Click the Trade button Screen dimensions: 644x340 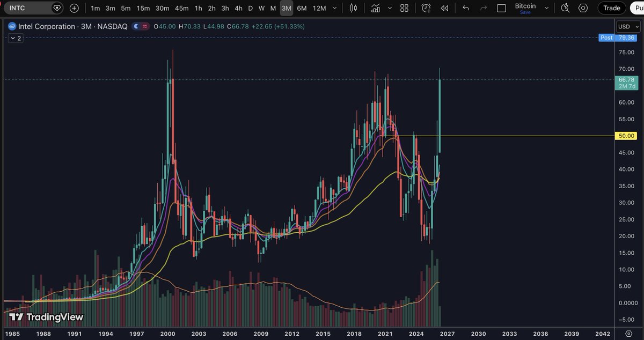pos(612,8)
